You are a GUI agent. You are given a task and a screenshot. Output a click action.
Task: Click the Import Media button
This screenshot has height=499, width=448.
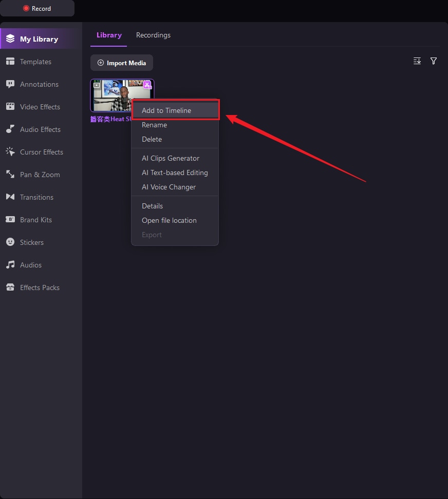(122, 63)
